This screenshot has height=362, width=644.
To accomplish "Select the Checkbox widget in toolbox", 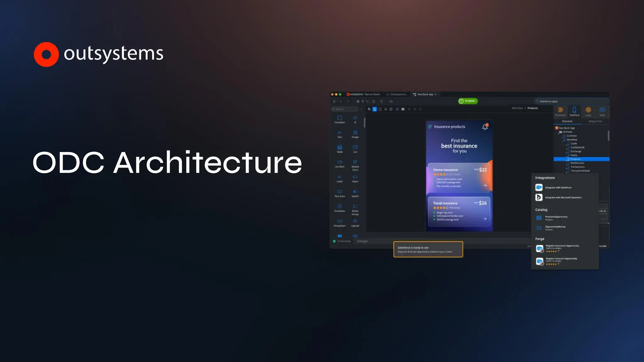I will 339,207.
